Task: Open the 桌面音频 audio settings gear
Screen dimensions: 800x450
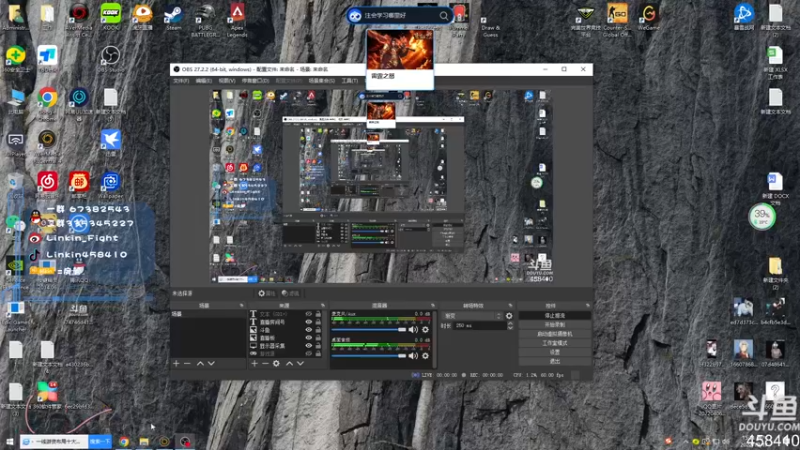Action: (x=426, y=355)
